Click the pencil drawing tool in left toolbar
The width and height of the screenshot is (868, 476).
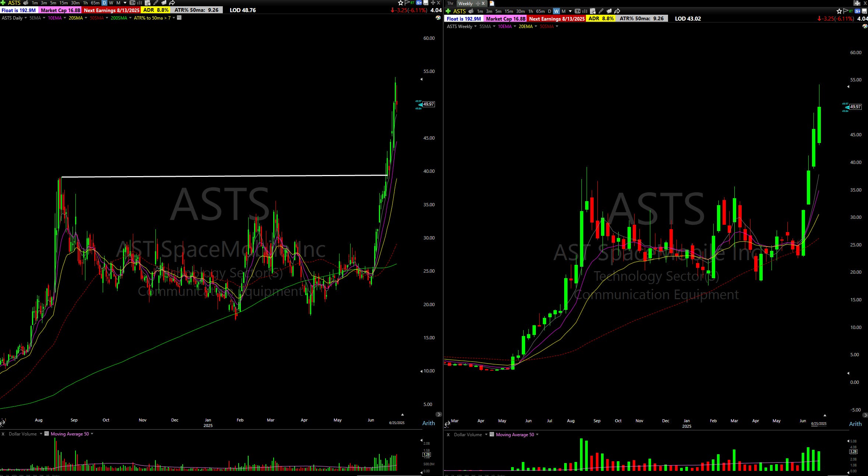click(156, 3)
